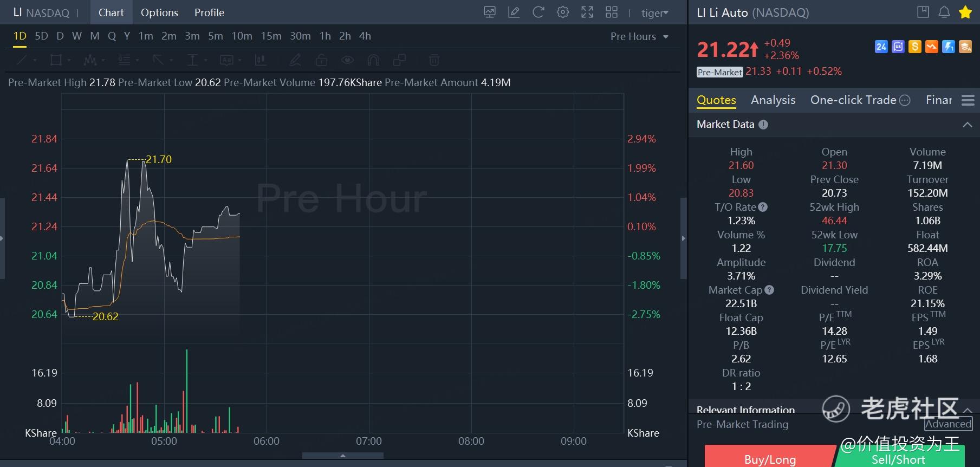Collapse the Market Data section

click(x=968, y=125)
